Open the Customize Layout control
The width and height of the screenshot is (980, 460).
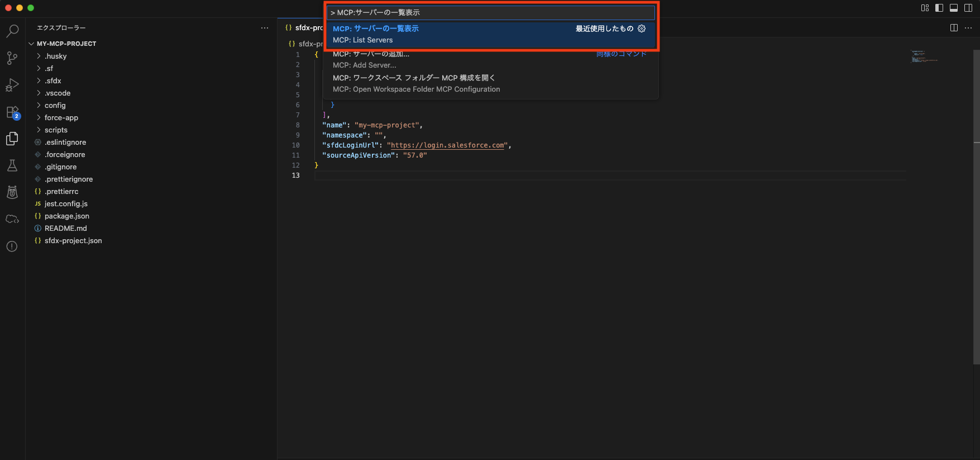[925, 8]
